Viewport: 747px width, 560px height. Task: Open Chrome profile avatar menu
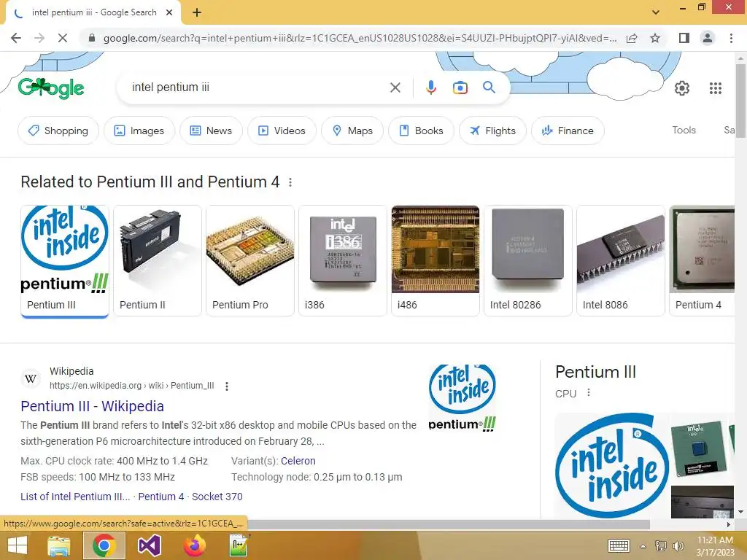(x=708, y=38)
